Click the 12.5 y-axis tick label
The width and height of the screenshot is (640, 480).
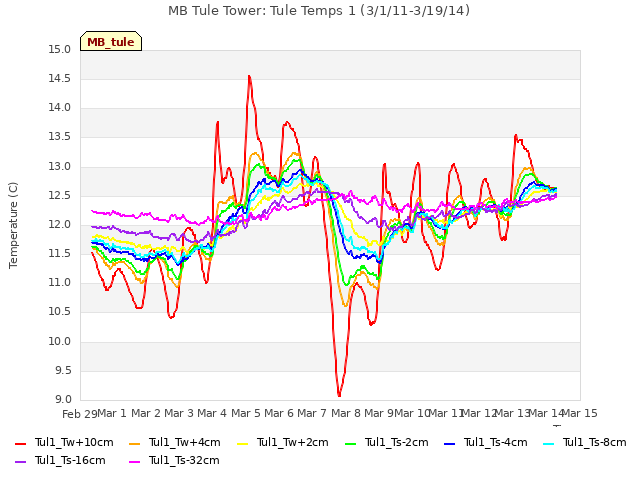(60, 196)
